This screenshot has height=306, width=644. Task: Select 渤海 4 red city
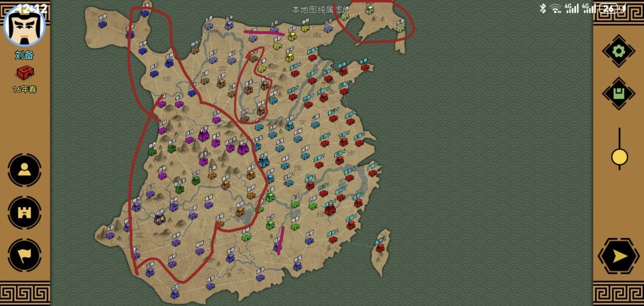click(x=312, y=58)
